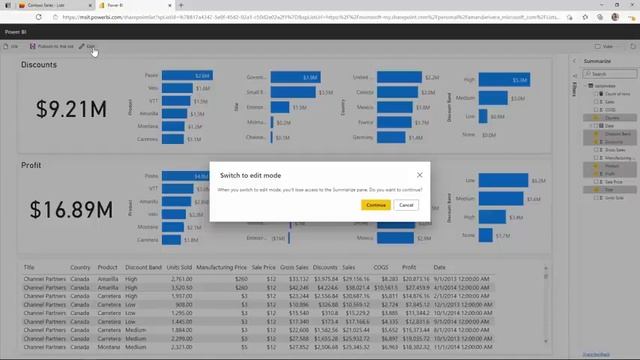This screenshot has width=640, height=360.
Task: Check the Units Sold field
Action: [x=596, y=198]
